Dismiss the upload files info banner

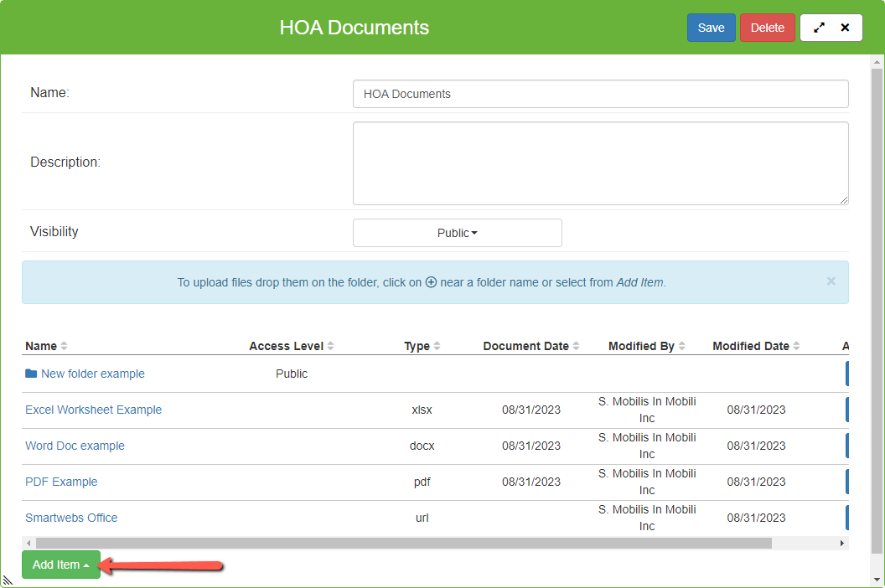[831, 281]
